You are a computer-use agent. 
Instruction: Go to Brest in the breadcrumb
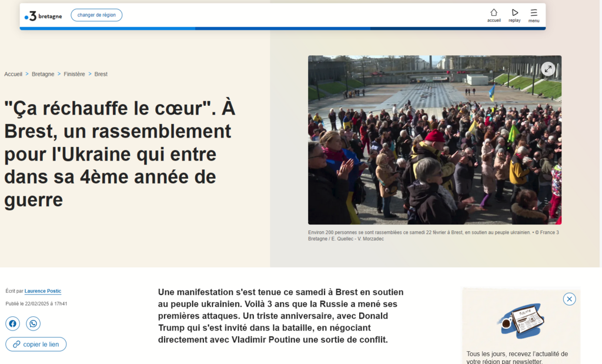(101, 74)
